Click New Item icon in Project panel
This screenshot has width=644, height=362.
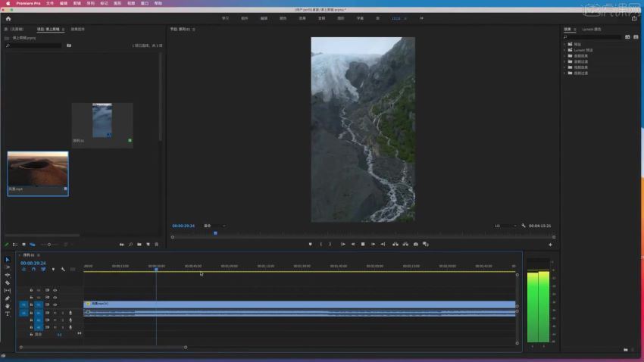(148, 245)
